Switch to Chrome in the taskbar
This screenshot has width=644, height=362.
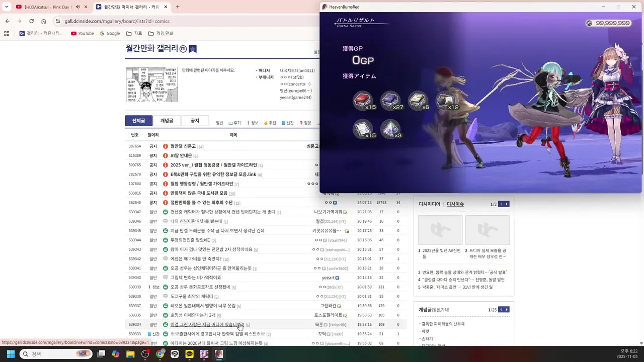coord(160,354)
